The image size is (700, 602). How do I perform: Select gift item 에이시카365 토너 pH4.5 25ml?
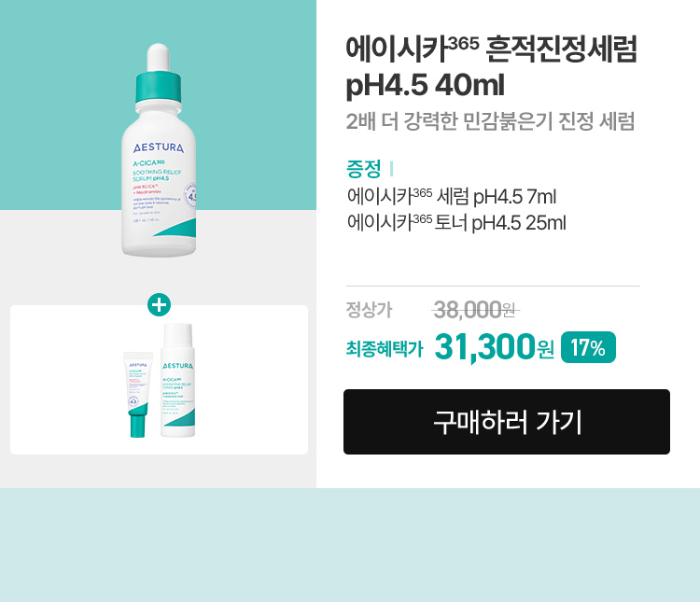coord(456,222)
